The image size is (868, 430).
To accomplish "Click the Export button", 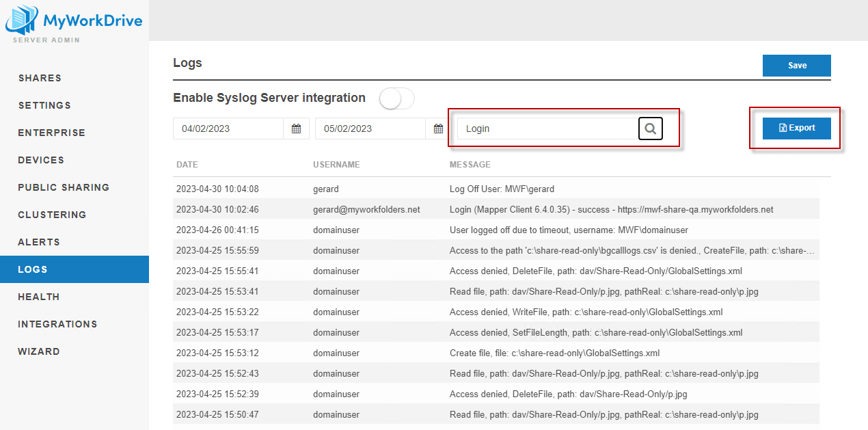I will (x=797, y=128).
